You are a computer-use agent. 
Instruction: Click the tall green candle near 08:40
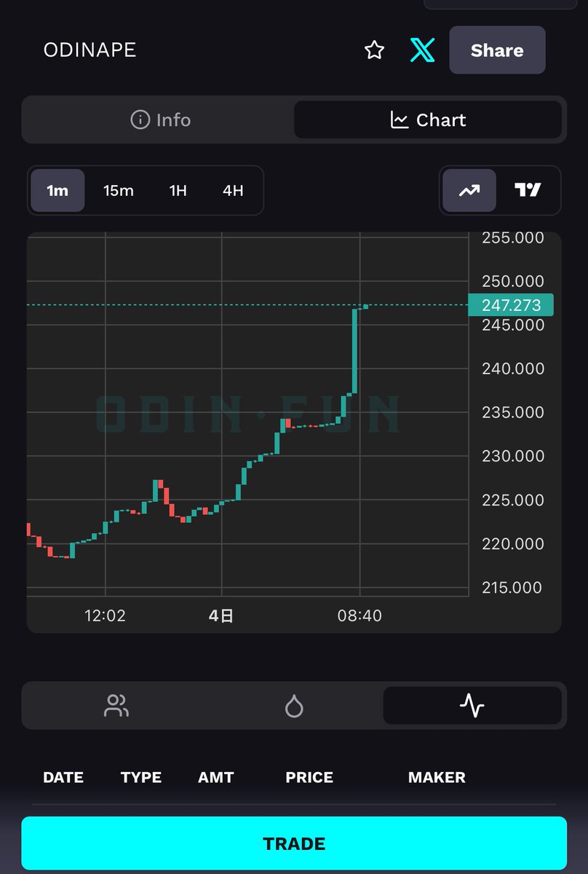[x=354, y=351]
